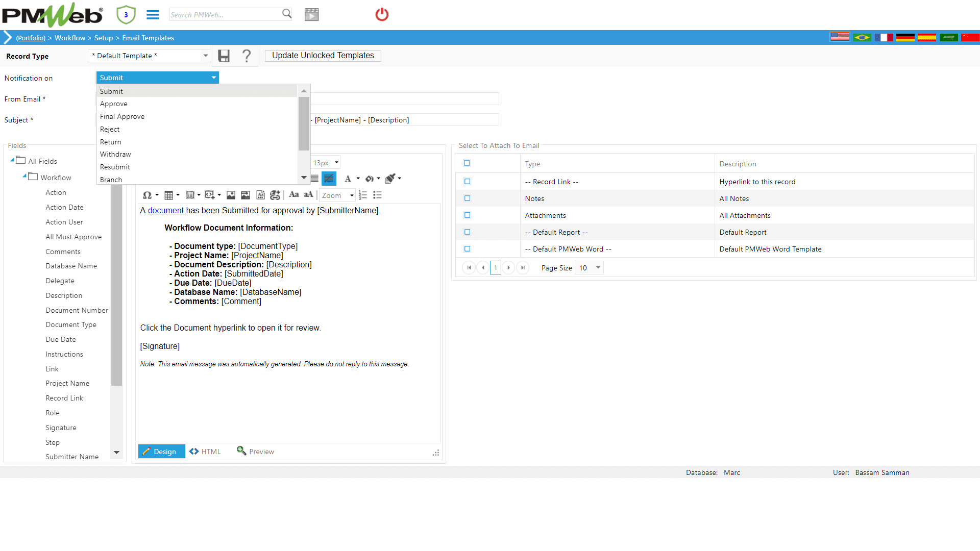Screen dimensions: 980x551
Task: Toggle checkbox for Record Link attachment
Action: [467, 182]
